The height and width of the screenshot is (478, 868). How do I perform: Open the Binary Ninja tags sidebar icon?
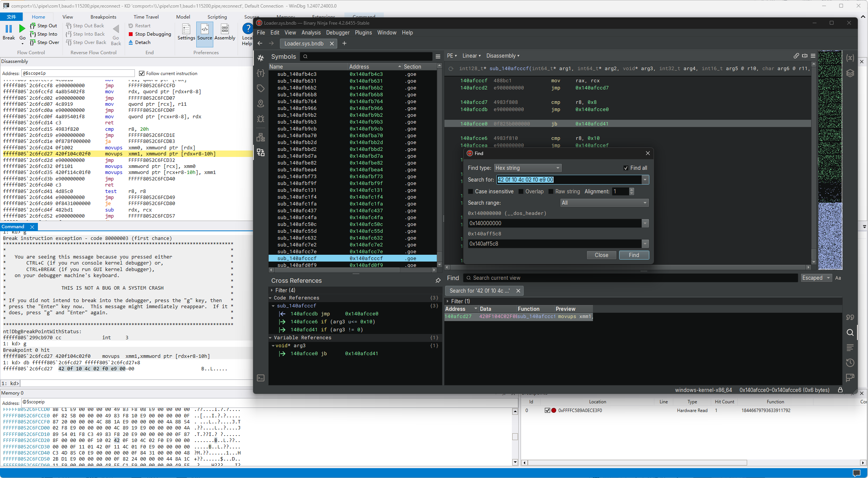point(261,88)
